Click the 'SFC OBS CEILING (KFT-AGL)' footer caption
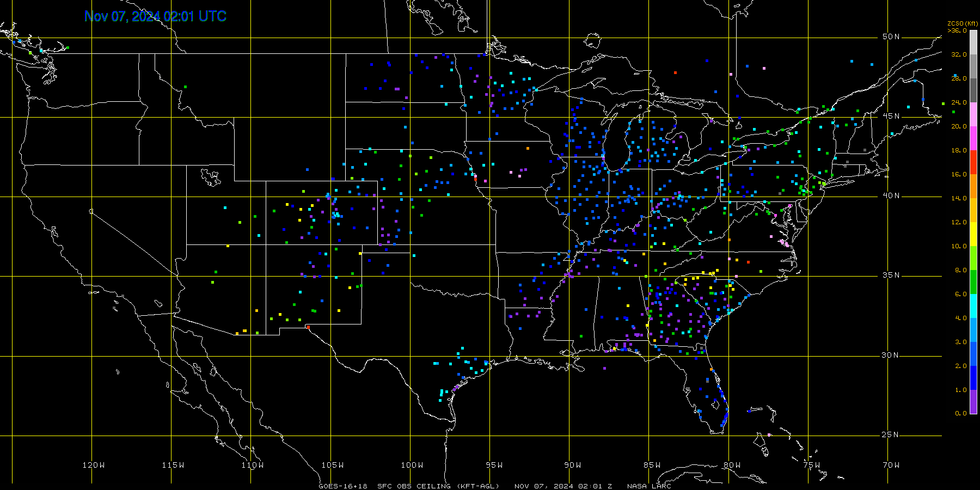This screenshot has height=490, width=980. tap(438, 486)
